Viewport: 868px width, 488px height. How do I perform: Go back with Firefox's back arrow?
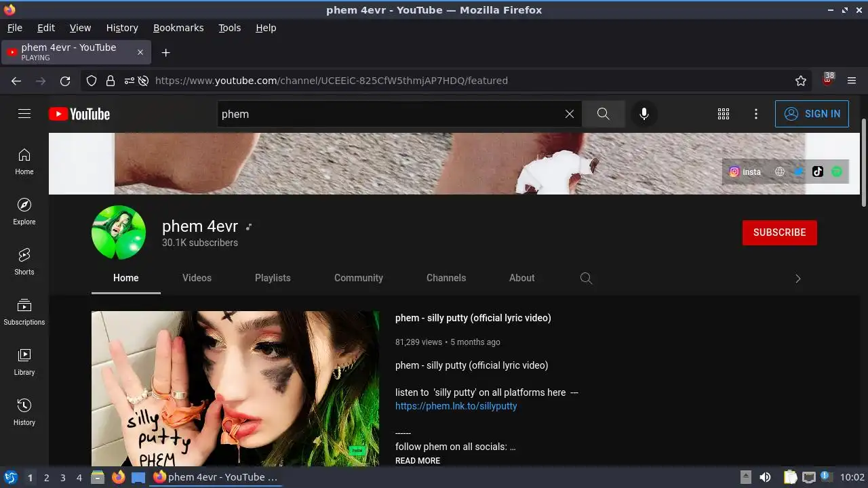click(x=16, y=81)
